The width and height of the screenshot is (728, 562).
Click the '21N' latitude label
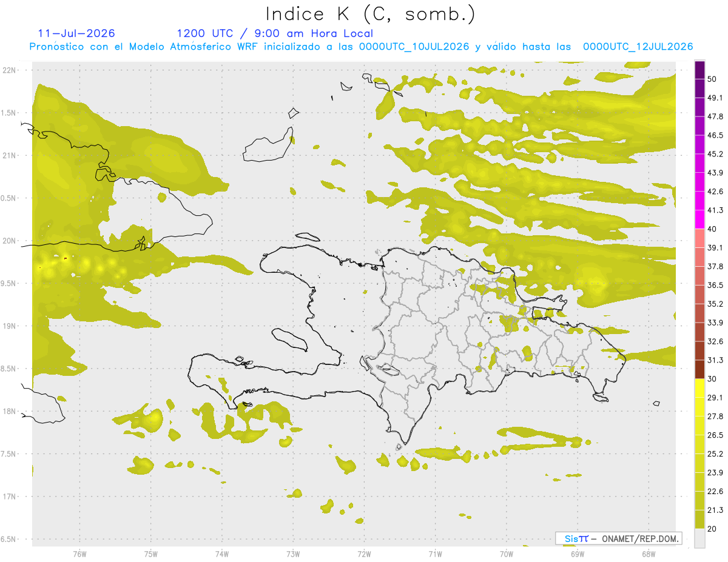pyautogui.click(x=10, y=155)
